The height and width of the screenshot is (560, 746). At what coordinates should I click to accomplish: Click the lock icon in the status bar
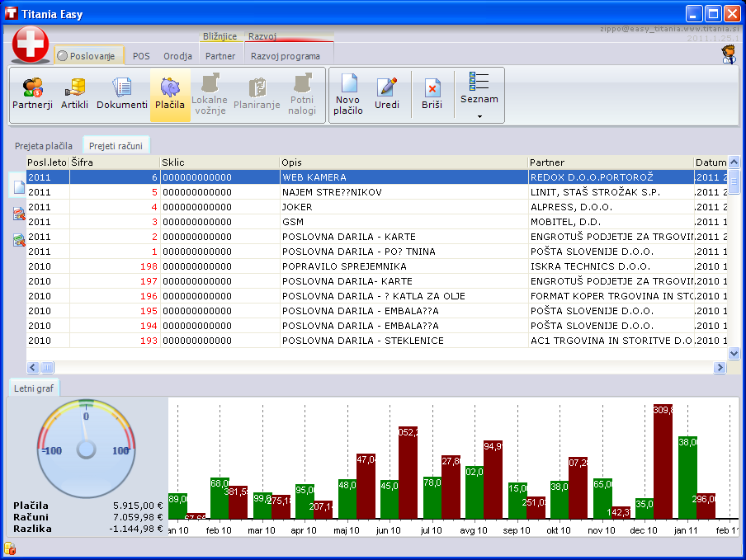(10, 548)
